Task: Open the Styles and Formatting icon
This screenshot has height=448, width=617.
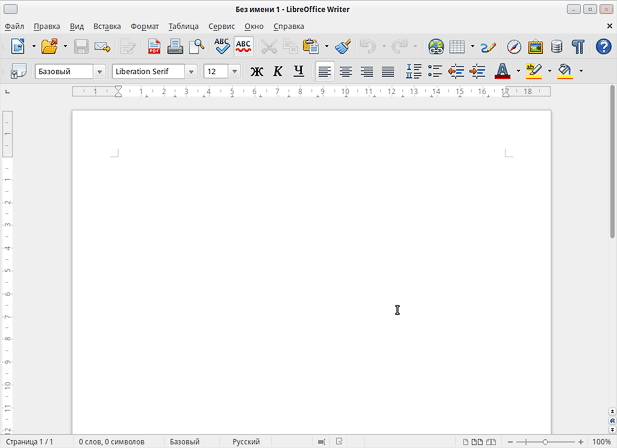Action: (x=18, y=71)
